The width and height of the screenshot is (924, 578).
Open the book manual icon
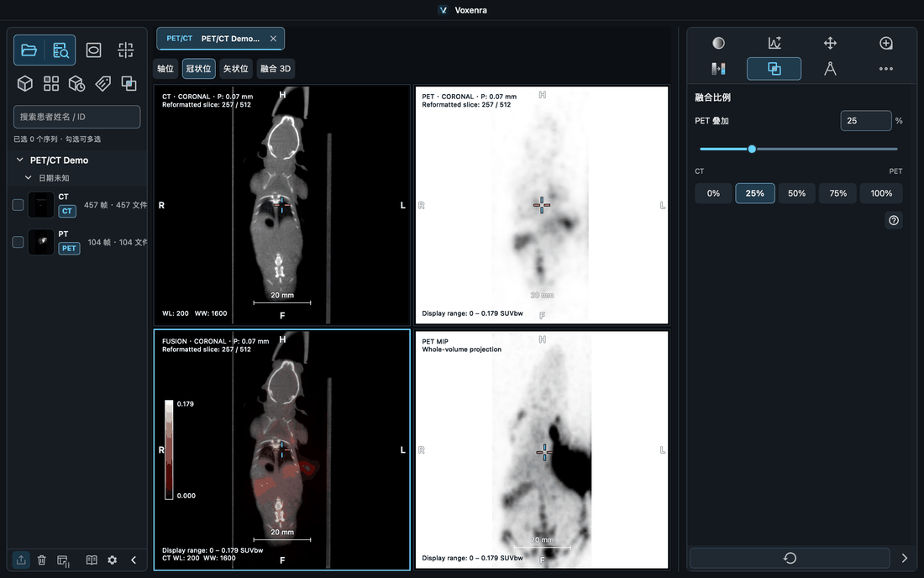(92, 560)
